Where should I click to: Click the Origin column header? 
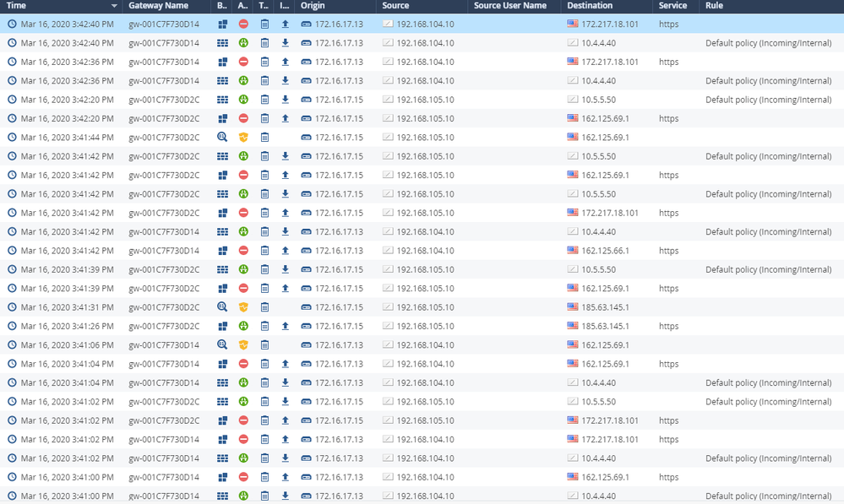point(313,6)
